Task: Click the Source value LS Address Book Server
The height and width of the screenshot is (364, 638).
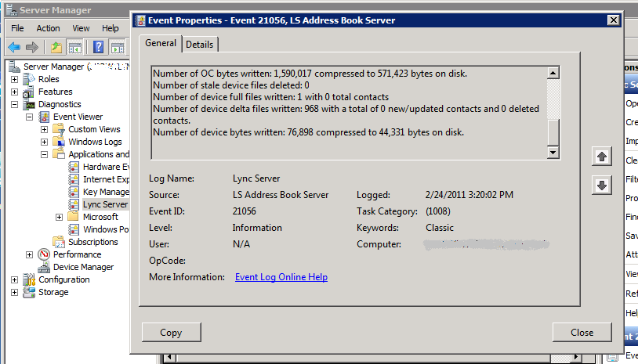Action: (x=281, y=195)
